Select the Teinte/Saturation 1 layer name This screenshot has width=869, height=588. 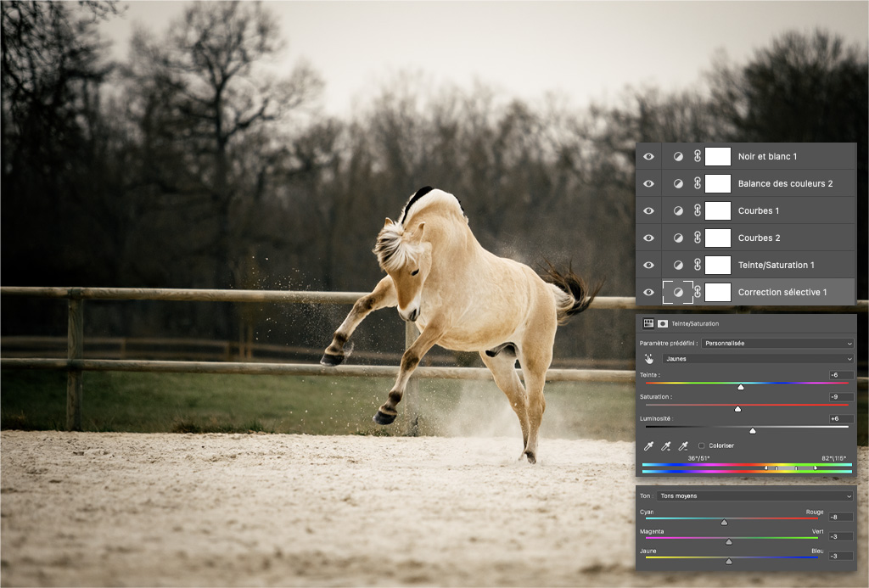[776, 266]
